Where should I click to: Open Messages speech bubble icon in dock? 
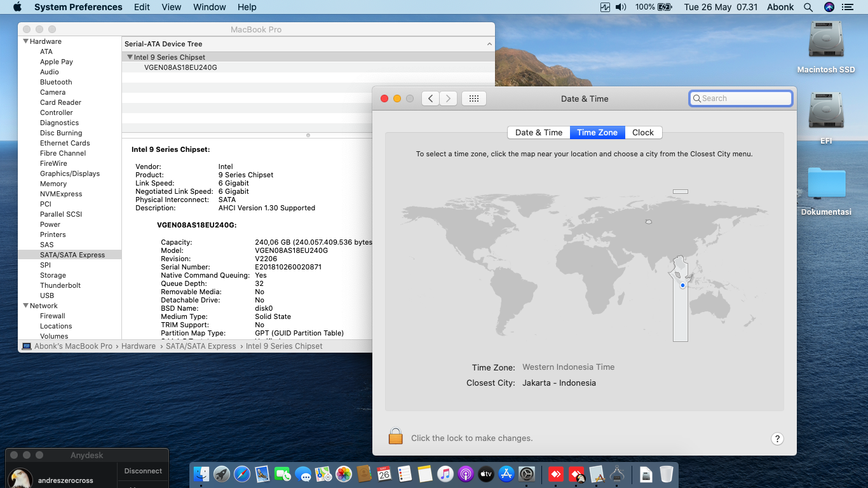303,474
